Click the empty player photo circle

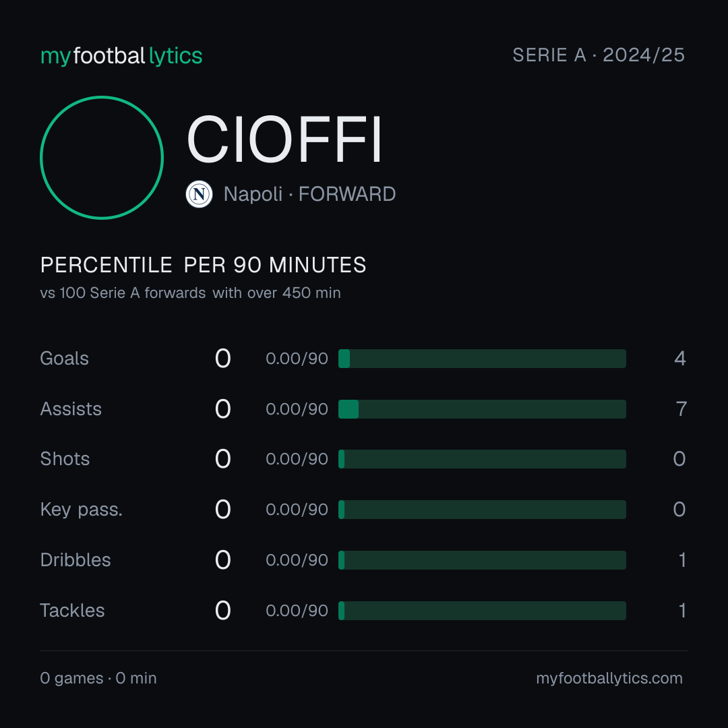(x=102, y=157)
